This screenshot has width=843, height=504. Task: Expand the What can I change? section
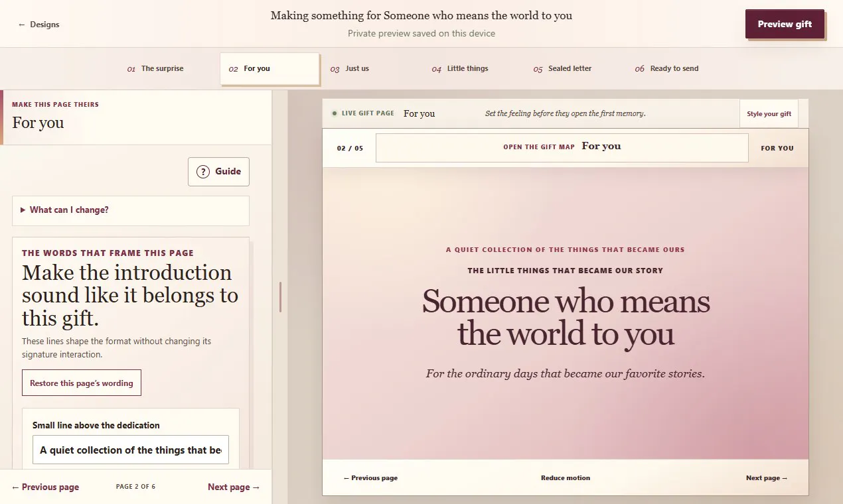click(x=131, y=210)
